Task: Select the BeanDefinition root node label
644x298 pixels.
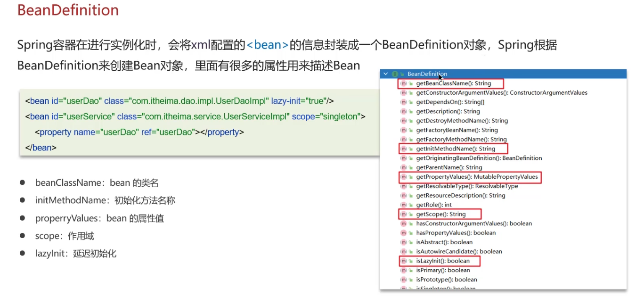Action: (x=427, y=74)
